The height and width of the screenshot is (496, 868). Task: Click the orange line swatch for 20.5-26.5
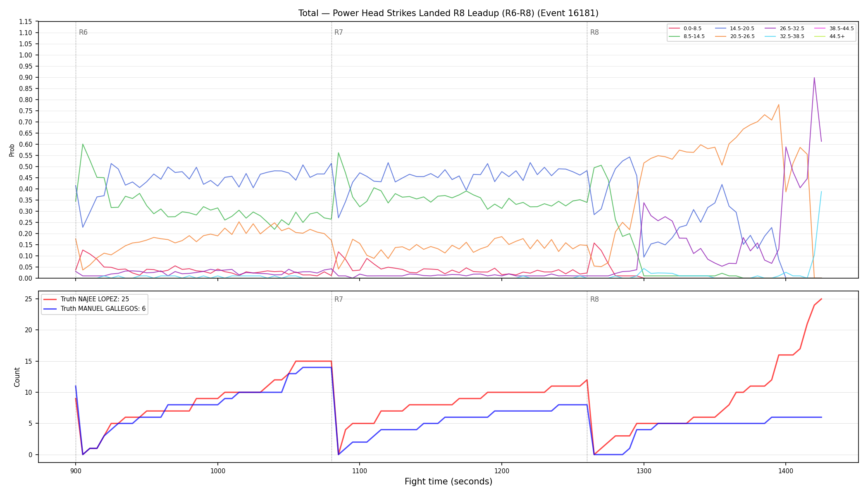tap(721, 36)
